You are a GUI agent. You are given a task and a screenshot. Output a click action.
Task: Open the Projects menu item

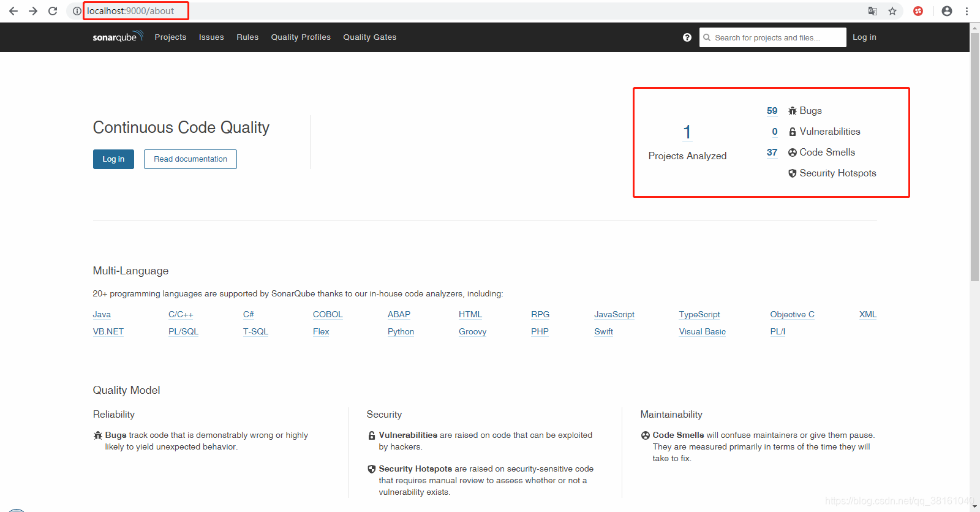170,37
